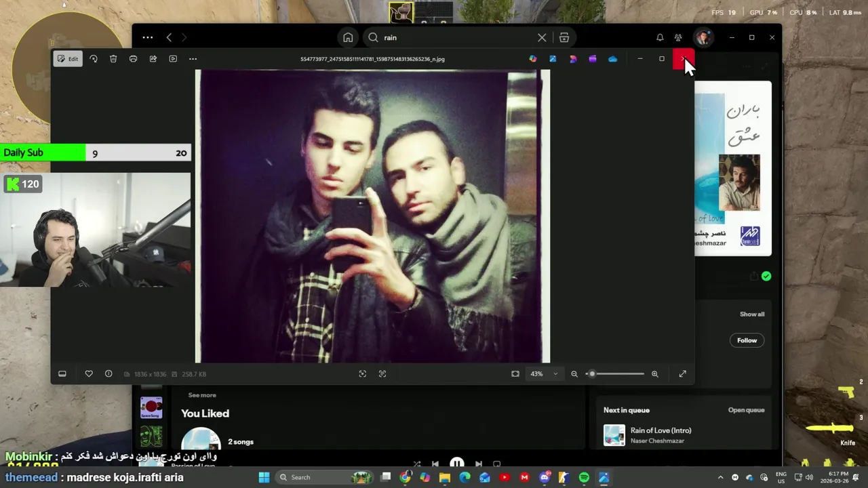This screenshot has width=868, height=488.
Task: Open Spotify Browse icon
Action: (x=564, y=37)
